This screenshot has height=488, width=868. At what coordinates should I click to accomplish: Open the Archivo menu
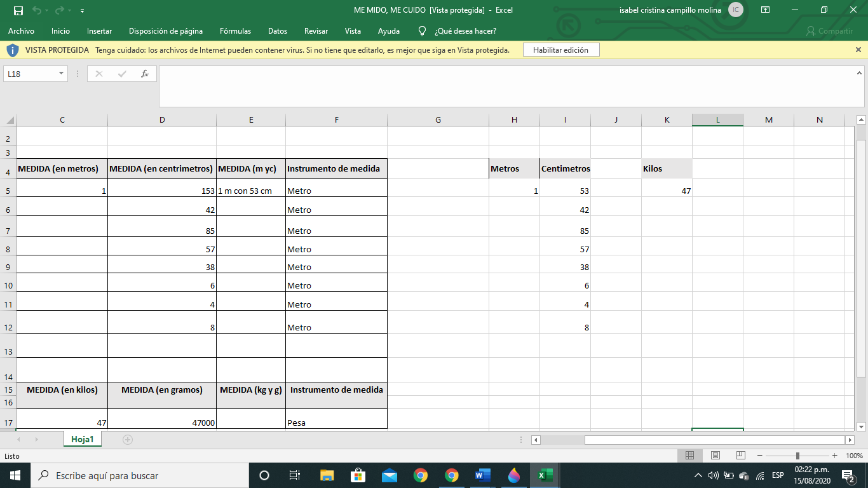21,31
